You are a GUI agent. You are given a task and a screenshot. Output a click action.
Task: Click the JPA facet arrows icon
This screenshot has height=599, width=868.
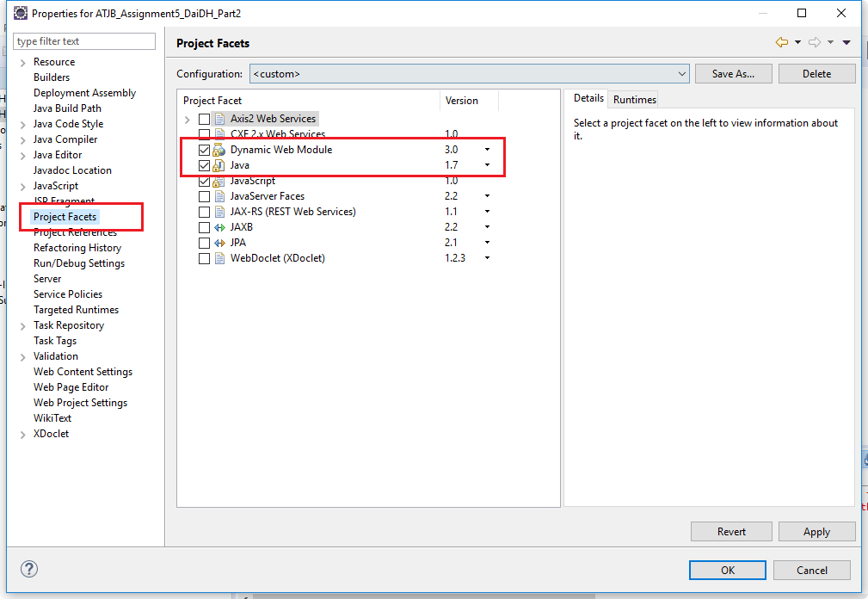pos(219,243)
